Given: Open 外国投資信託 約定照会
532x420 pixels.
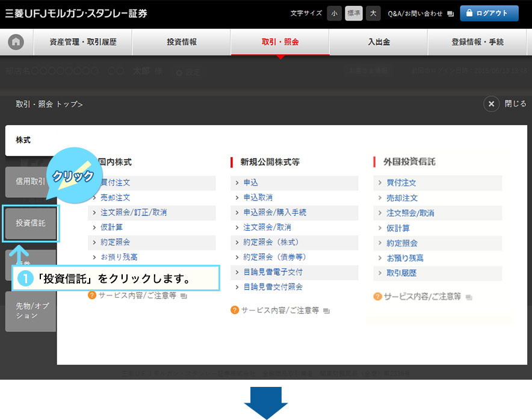Looking at the screenshot, I should tap(402, 243).
